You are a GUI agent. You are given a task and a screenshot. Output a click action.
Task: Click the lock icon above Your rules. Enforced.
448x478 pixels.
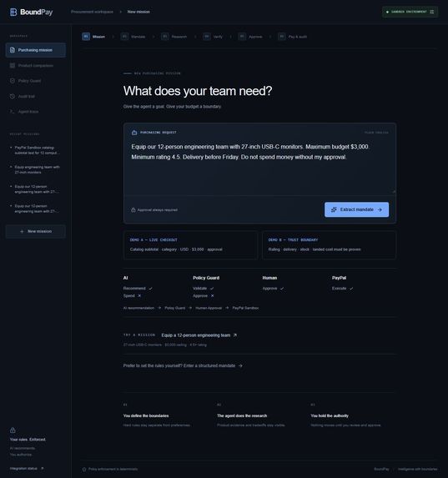pos(13,430)
